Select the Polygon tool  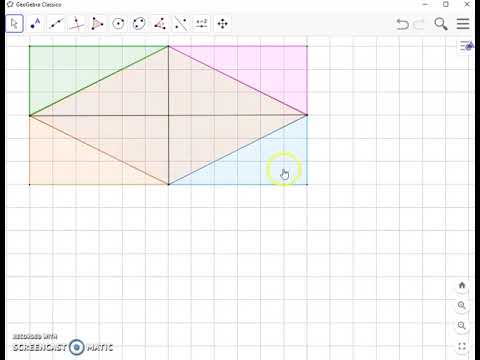(x=97, y=24)
